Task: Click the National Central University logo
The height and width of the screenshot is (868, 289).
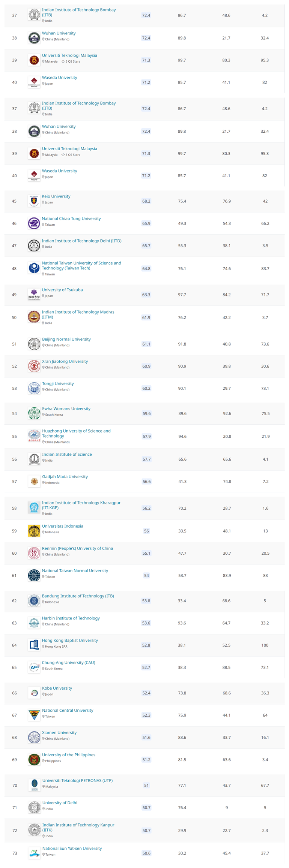Action: [34, 715]
